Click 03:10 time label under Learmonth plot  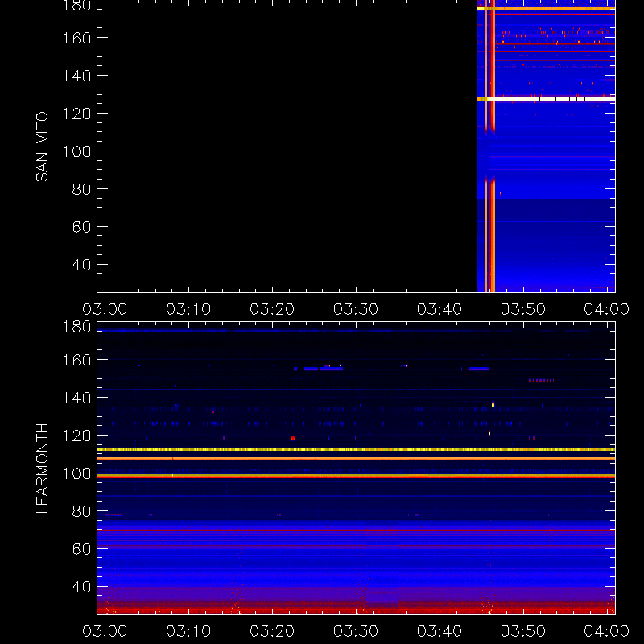click(188, 631)
